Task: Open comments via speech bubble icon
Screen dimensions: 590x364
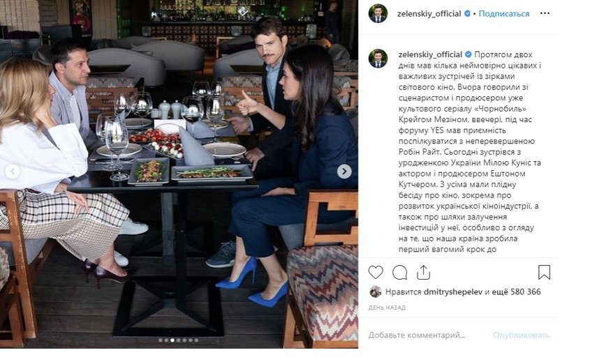Action: click(x=399, y=273)
